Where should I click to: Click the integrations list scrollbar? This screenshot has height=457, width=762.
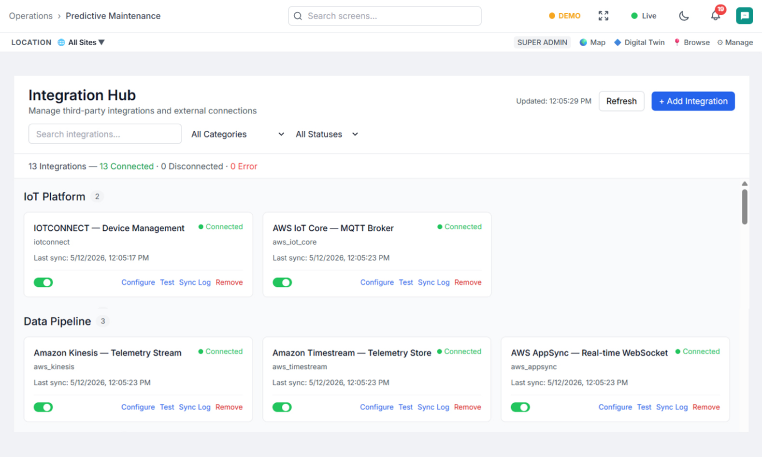[745, 207]
